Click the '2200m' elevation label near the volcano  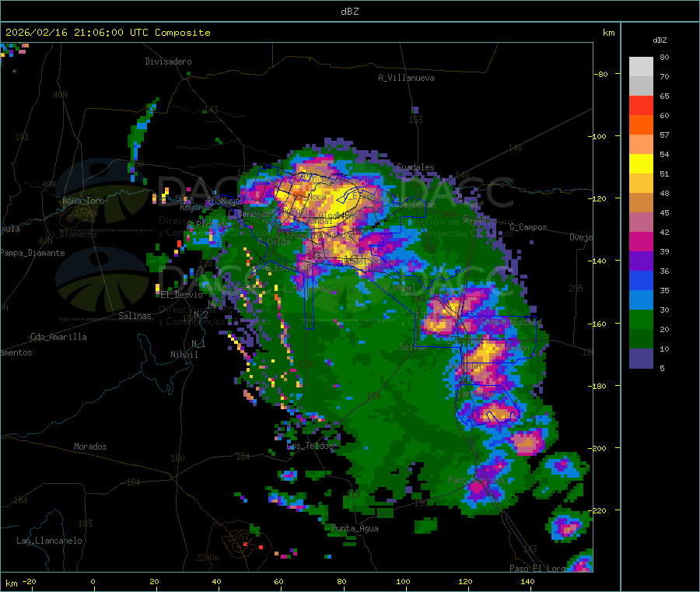click(x=207, y=558)
